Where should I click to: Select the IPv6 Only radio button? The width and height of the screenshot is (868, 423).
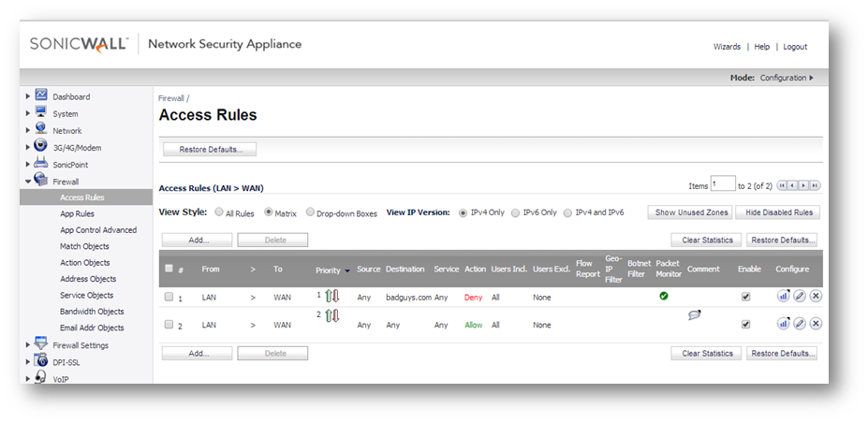pyautogui.click(x=515, y=212)
